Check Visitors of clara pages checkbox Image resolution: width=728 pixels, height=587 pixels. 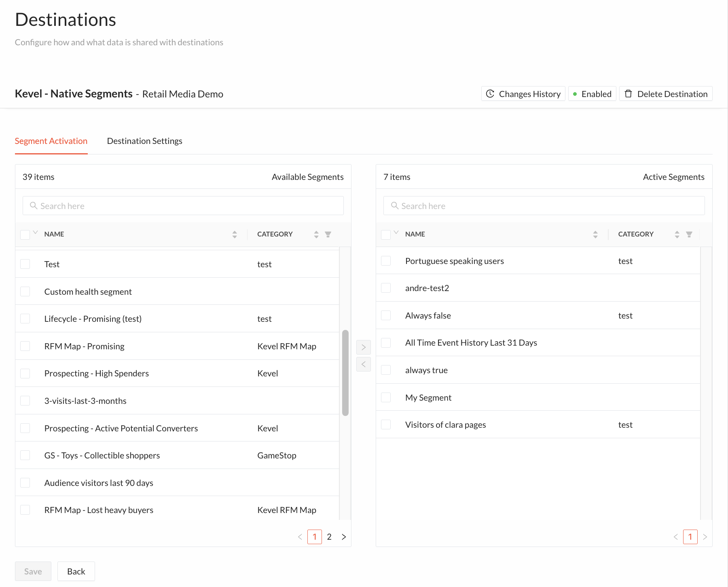(386, 424)
